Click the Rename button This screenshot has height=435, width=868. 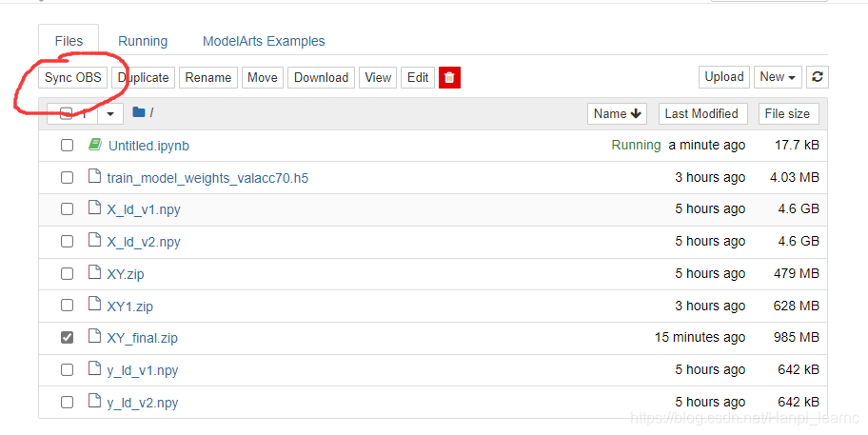[208, 77]
